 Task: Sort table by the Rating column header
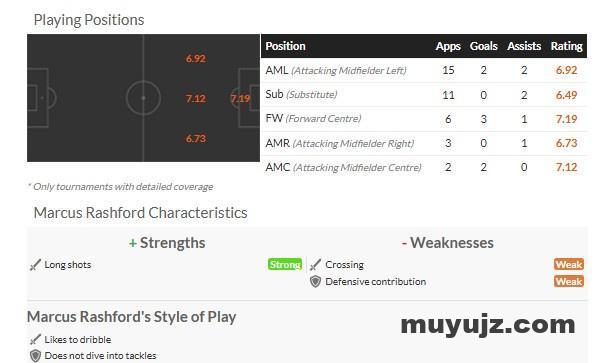566,46
